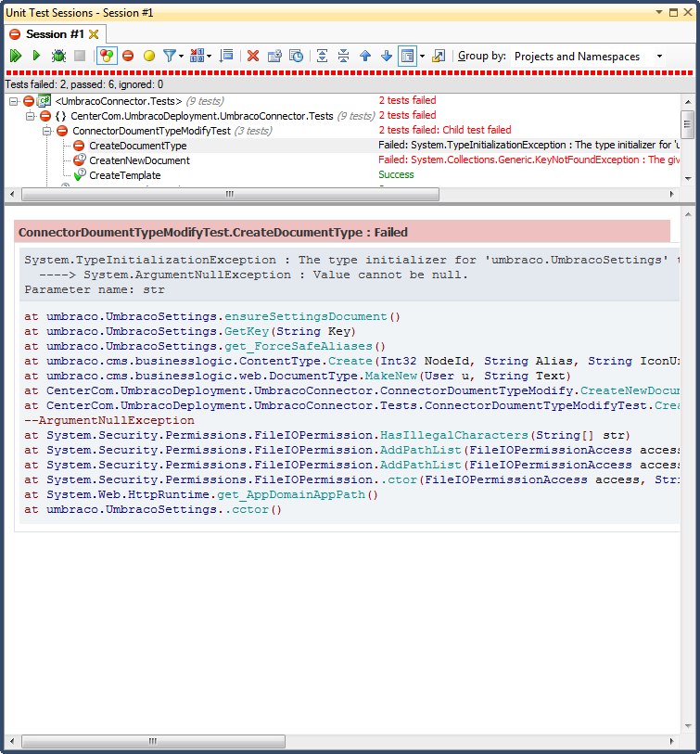Click test tree vertical scroll up arrow
700x754 pixels.
coord(688,101)
